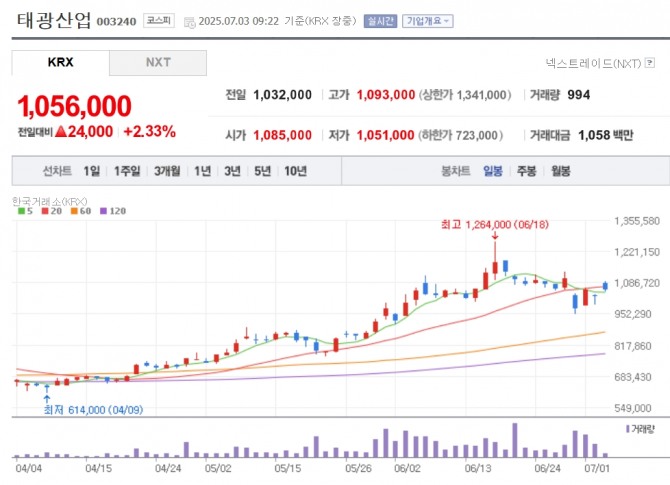
Task: Select the 10년 chart period
Action: [295, 171]
